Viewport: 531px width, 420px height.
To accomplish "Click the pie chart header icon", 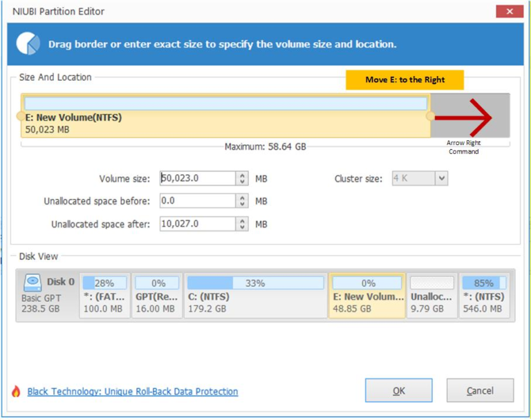I will pyautogui.click(x=28, y=44).
